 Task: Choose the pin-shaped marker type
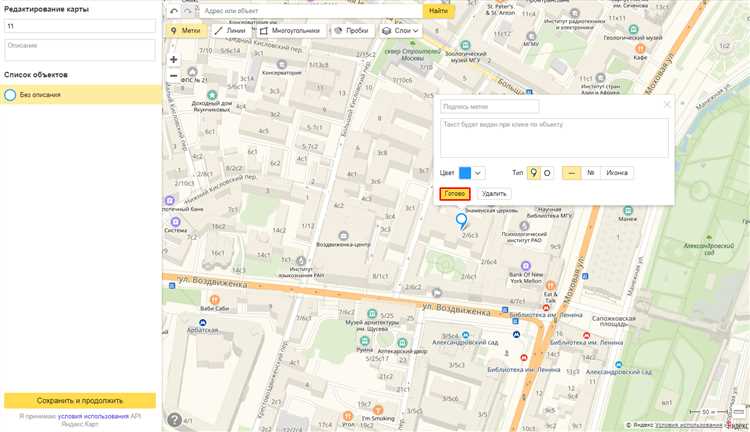[x=534, y=173]
